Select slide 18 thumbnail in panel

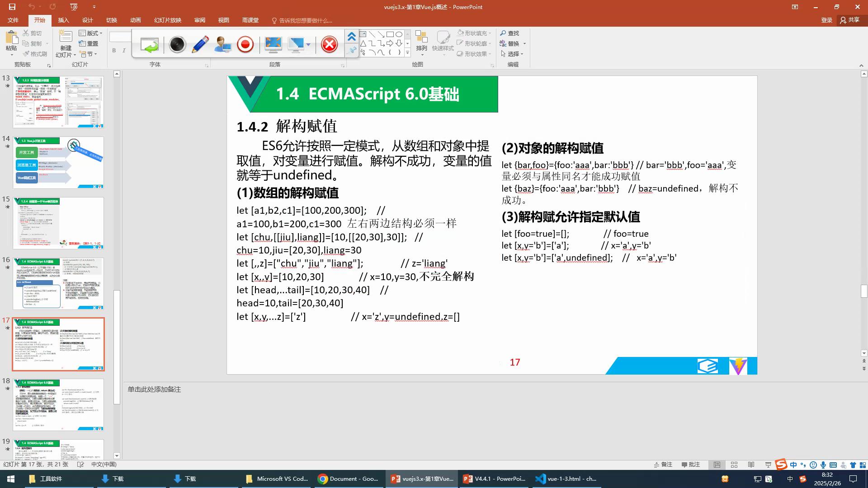point(58,404)
